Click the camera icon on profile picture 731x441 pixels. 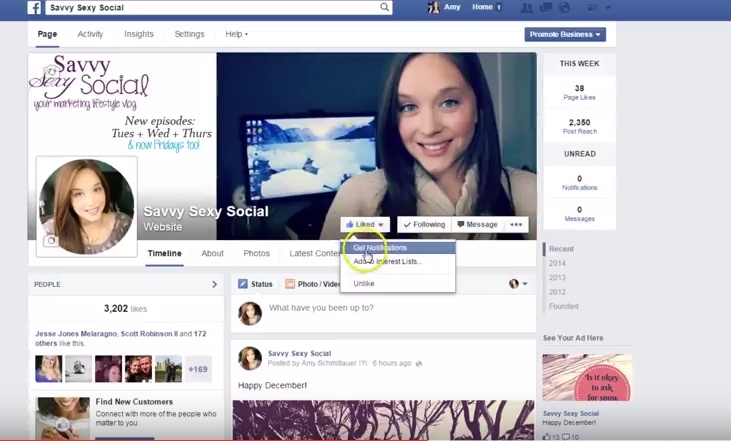tap(51, 241)
